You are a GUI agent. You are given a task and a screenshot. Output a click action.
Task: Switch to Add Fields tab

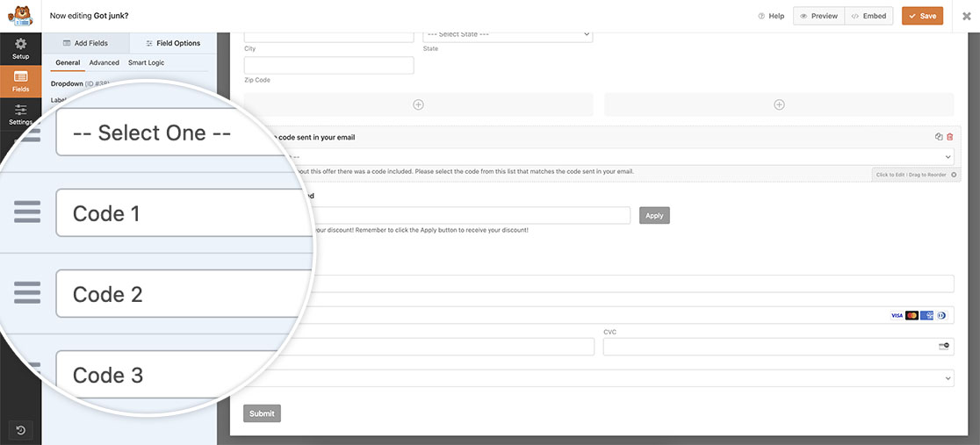point(86,43)
